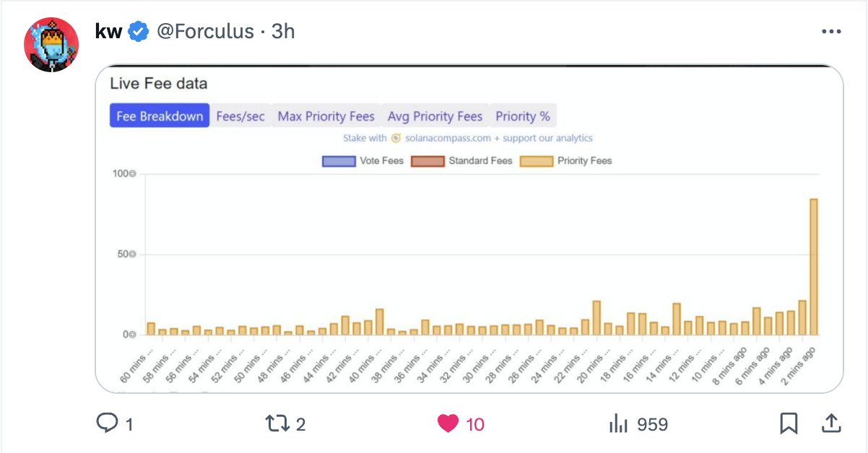Open post view analytics icon
The height and width of the screenshot is (453, 868).
[x=618, y=423]
